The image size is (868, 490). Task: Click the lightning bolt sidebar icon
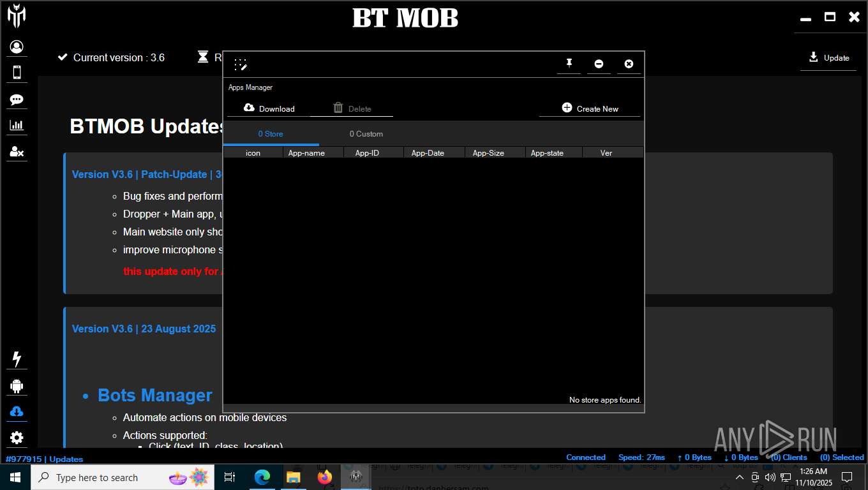tap(17, 359)
